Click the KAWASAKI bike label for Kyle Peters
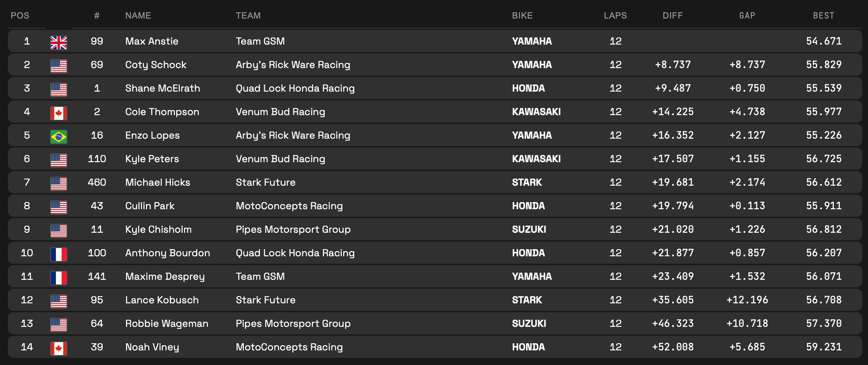Viewport: 868px width, 365px height. [536, 159]
